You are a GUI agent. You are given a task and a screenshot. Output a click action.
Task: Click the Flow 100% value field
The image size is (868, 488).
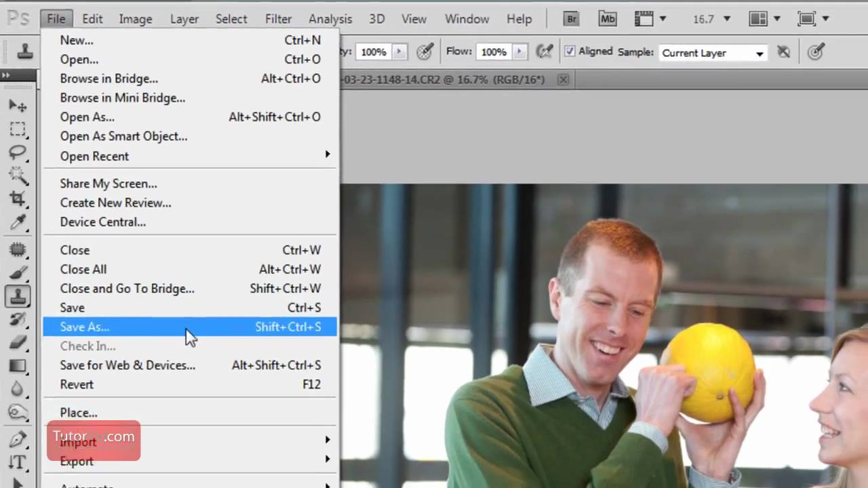[494, 52]
